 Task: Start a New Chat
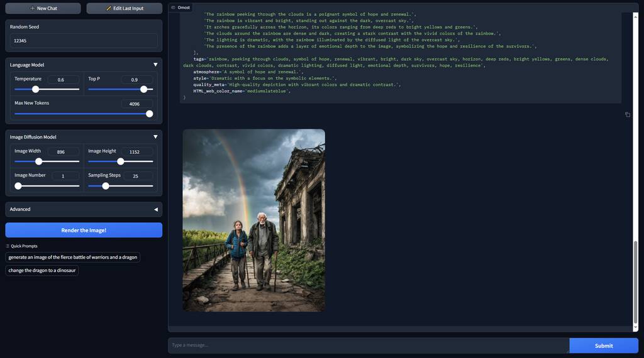(43, 8)
